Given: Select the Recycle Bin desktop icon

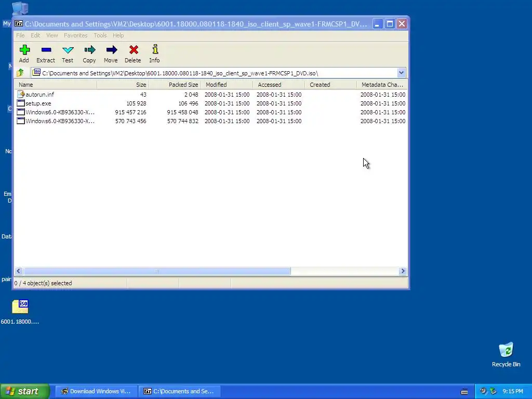Looking at the screenshot, I should click(506, 354).
